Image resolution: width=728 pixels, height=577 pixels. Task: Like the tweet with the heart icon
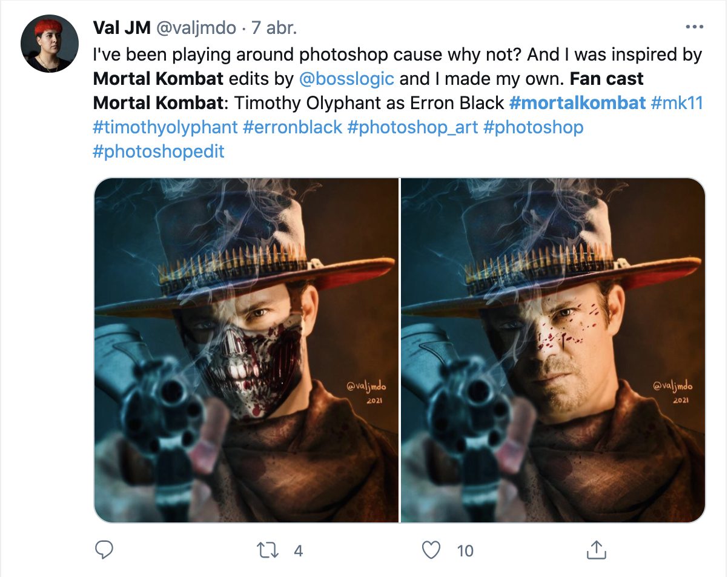(x=431, y=550)
